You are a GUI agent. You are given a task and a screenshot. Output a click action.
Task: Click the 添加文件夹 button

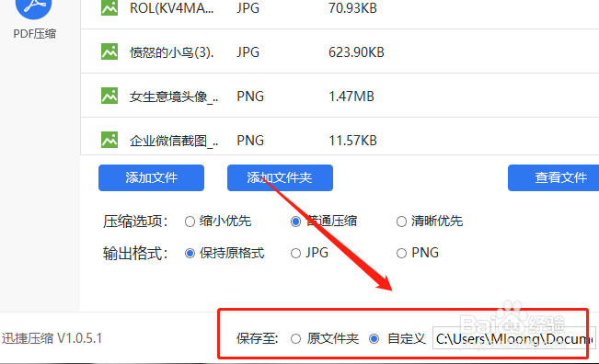tap(280, 177)
